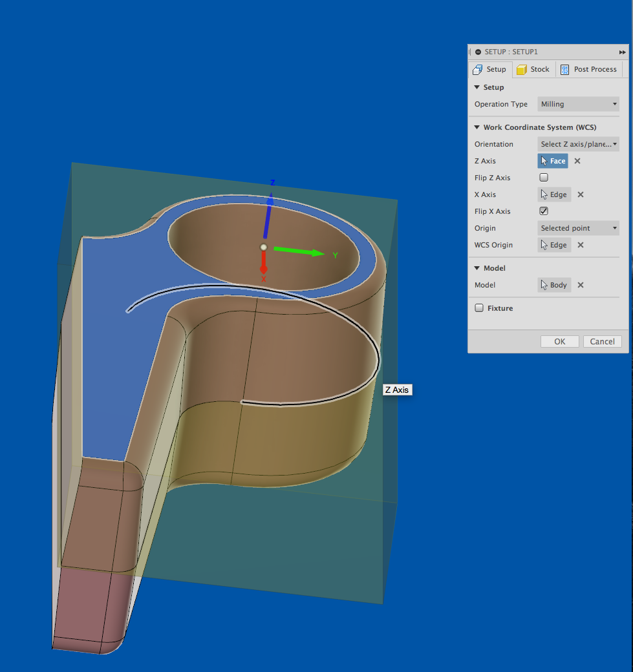Click the WCS origin point sphere
The width and height of the screenshot is (633, 672).
[263, 247]
